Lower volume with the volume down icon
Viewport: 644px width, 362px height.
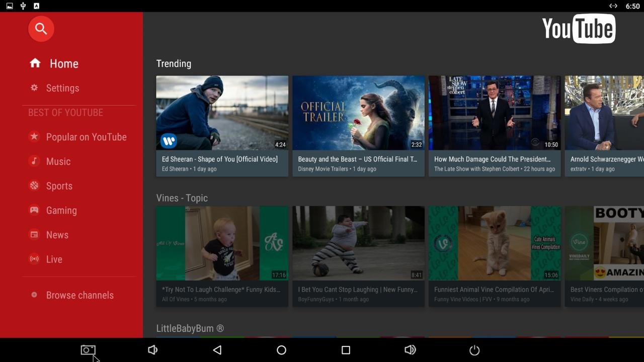tap(152, 350)
